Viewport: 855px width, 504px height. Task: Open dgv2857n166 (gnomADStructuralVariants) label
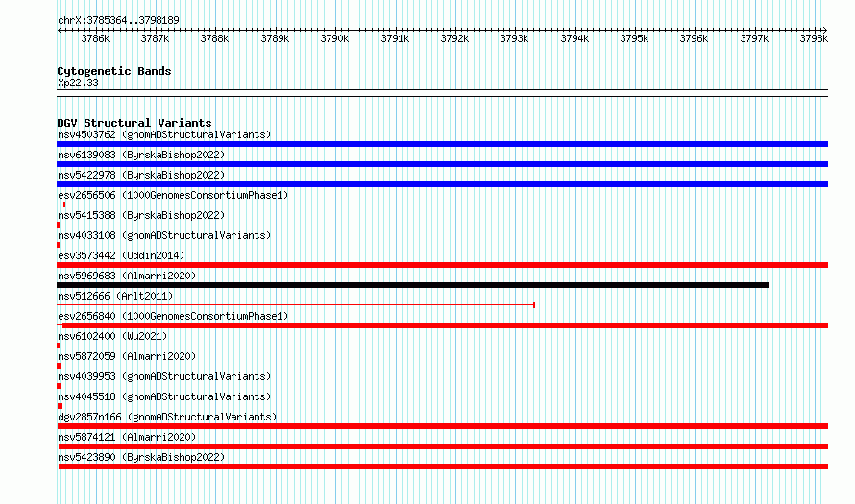click(x=167, y=417)
